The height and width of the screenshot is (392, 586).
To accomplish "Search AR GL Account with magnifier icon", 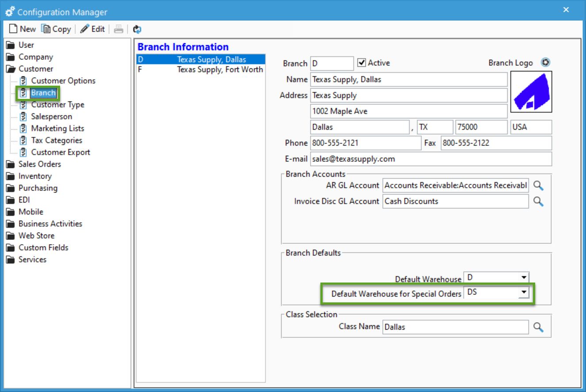I will 538,185.
